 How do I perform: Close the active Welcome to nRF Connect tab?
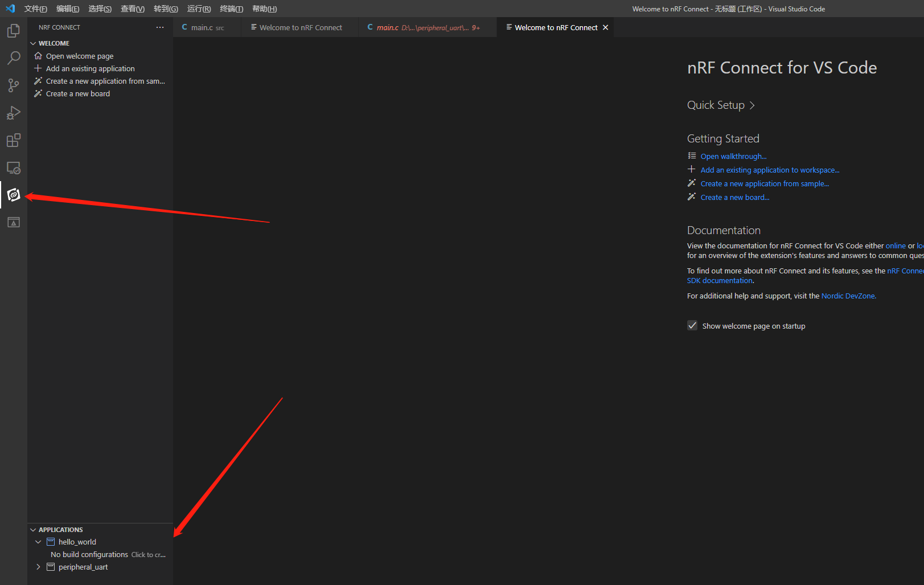point(605,27)
